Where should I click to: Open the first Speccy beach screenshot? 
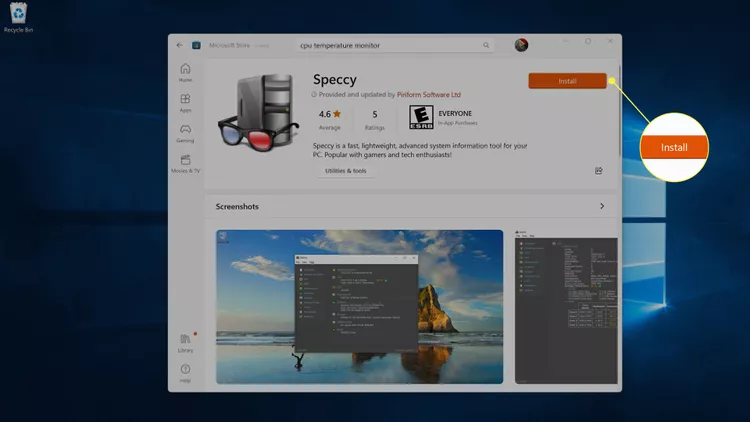point(360,307)
